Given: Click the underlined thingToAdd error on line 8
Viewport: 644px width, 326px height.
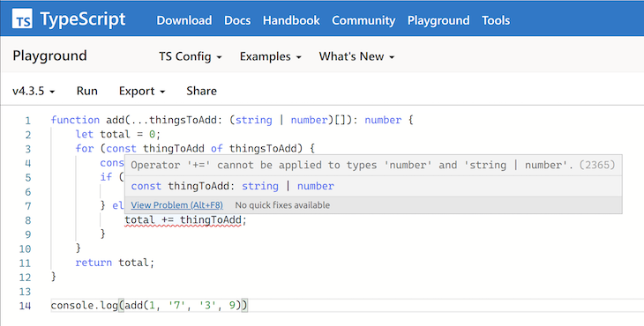Looking at the screenshot, I should [x=210, y=220].
